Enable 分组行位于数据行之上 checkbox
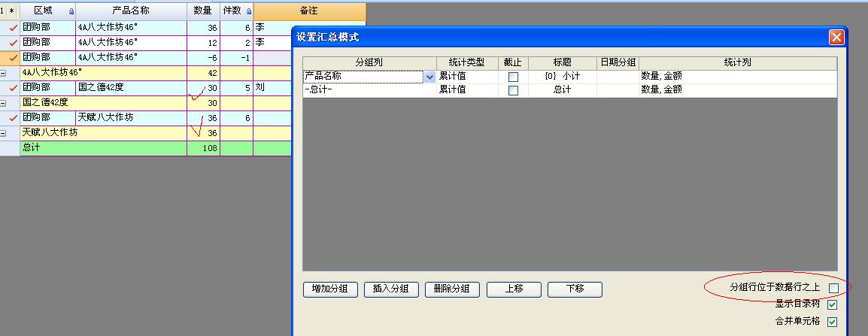 (833, 288)
